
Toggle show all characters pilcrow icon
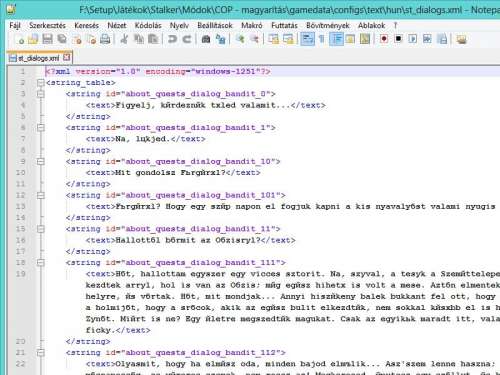322,39
